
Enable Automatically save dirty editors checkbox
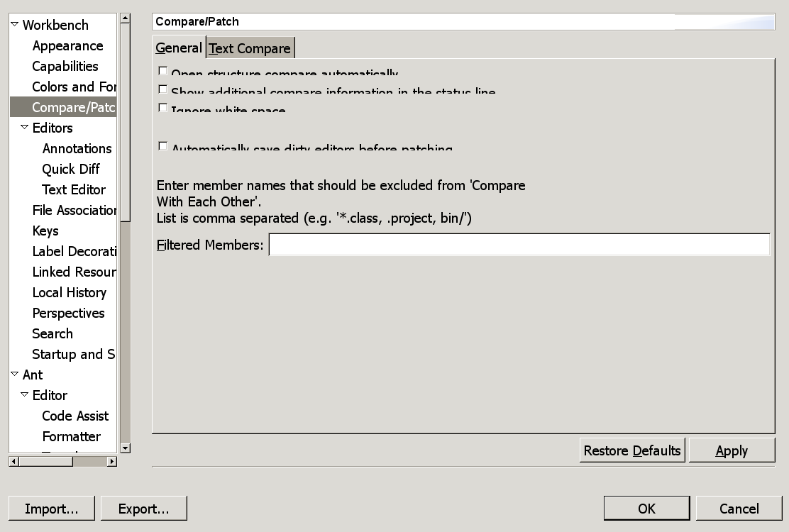(x=163, y=146)
